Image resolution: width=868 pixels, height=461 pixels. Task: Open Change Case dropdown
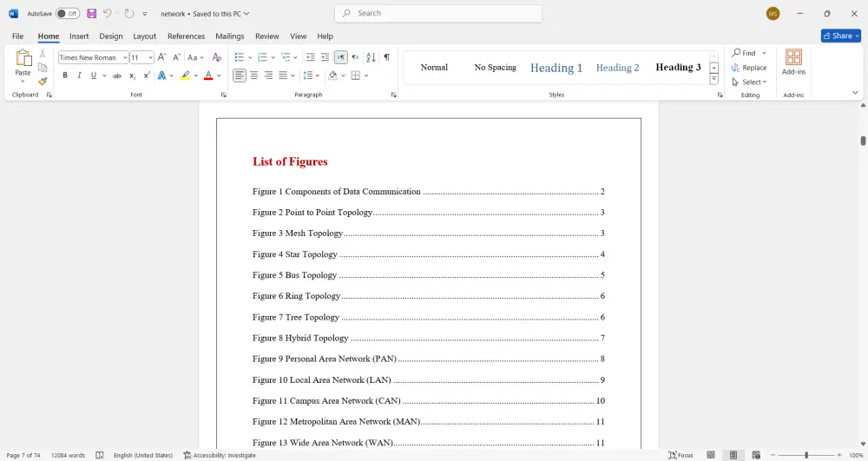195,57
